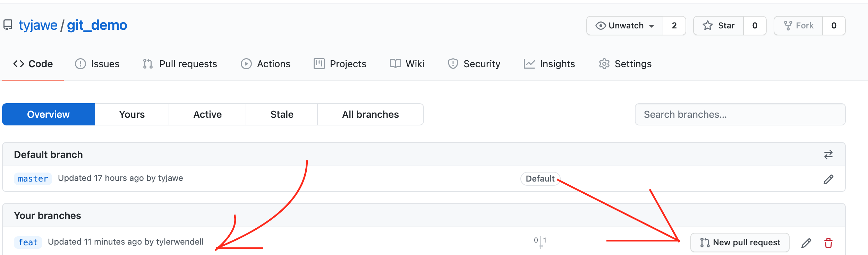Click the pencil icon for master branch

(828, 179)
